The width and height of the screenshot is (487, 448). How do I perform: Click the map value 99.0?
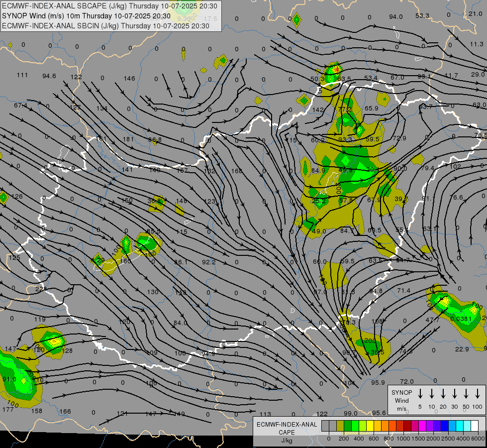tap(351, 413)
